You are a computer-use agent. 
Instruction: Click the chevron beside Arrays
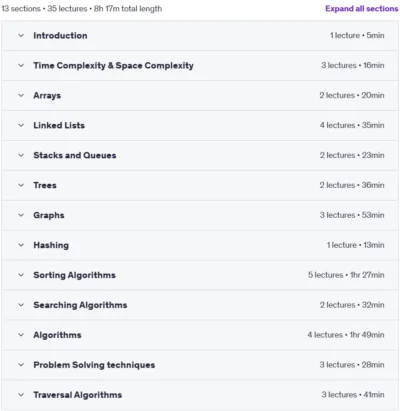coord(21,95)
